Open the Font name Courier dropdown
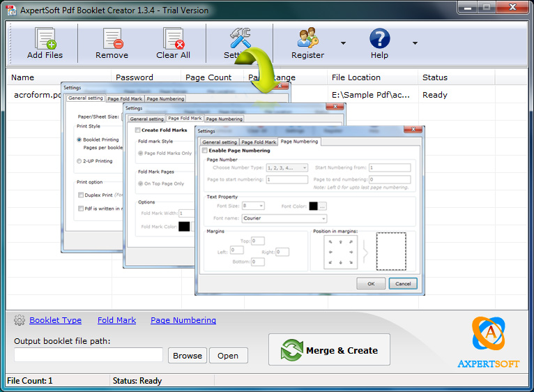This screenshot has width=534, height=392. (x=284, y=218)
